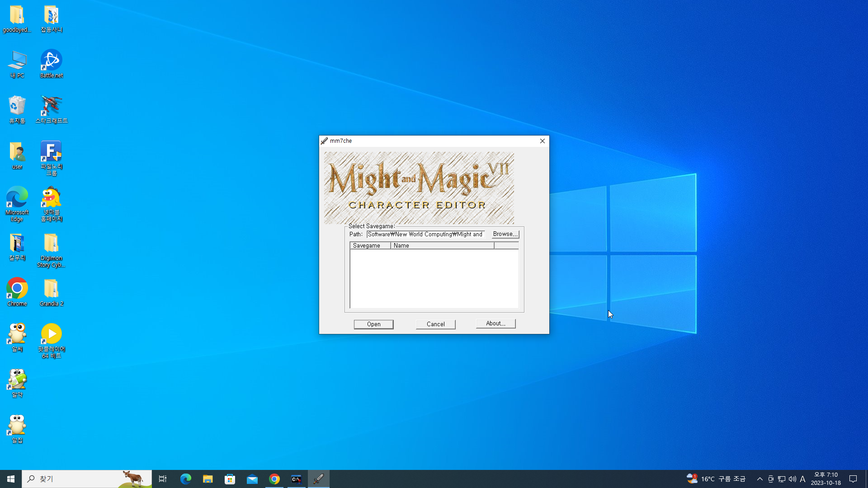
Task: Select the StarCraft shortcut icon
Action: coord(52,108)
